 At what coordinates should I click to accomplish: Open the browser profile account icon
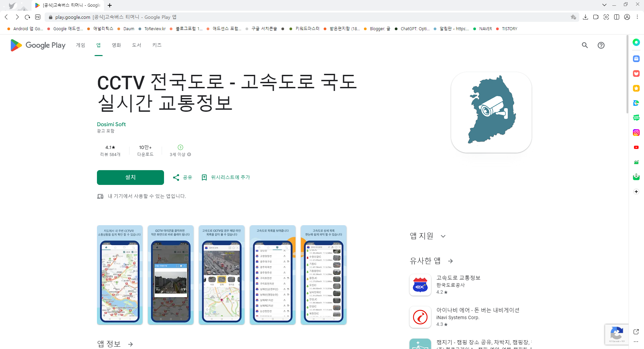point(627,17)
